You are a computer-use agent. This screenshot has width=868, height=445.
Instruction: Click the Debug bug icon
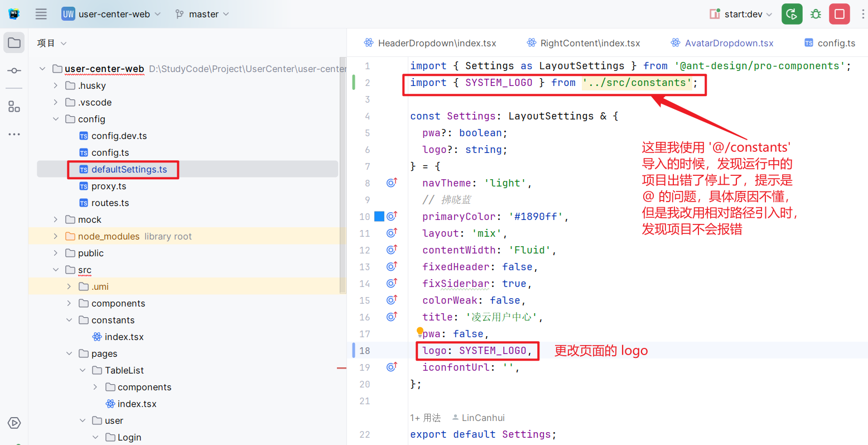click(x=816, y=14)
